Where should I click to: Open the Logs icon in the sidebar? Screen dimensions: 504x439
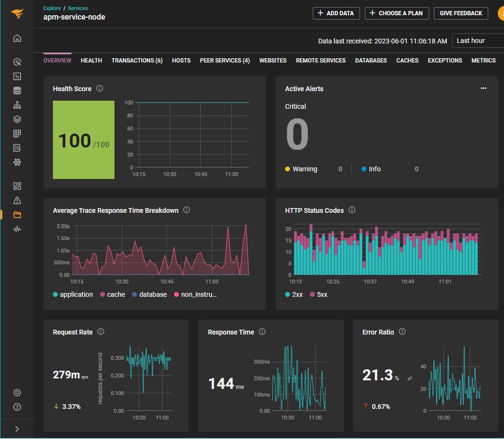17,76
